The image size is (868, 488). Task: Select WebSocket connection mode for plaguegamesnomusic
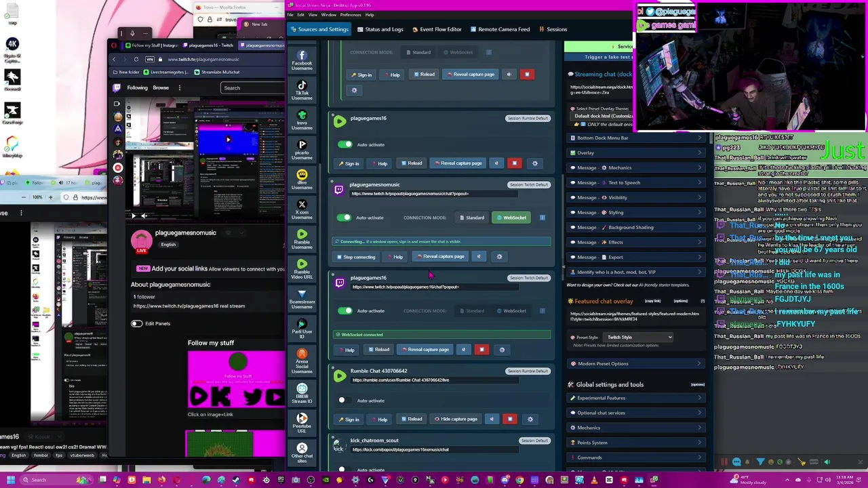pyautogui.click(x=511, y=218)
